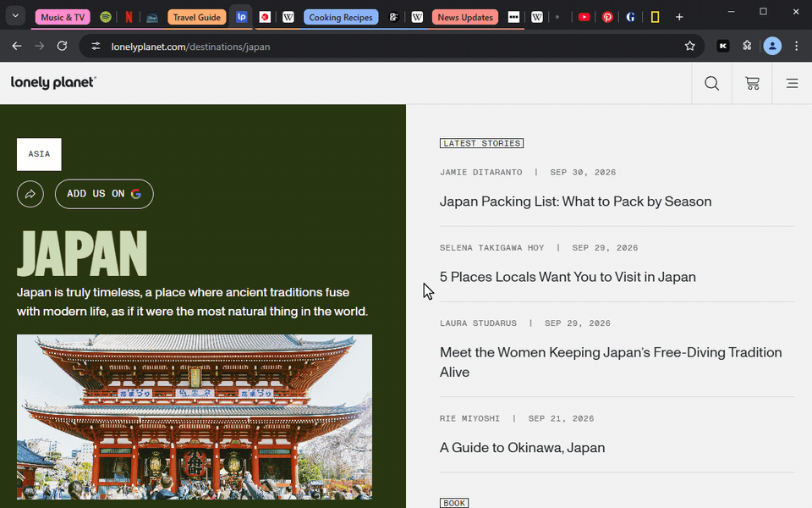Select the active Lonely Planet tab

(241, 17)
